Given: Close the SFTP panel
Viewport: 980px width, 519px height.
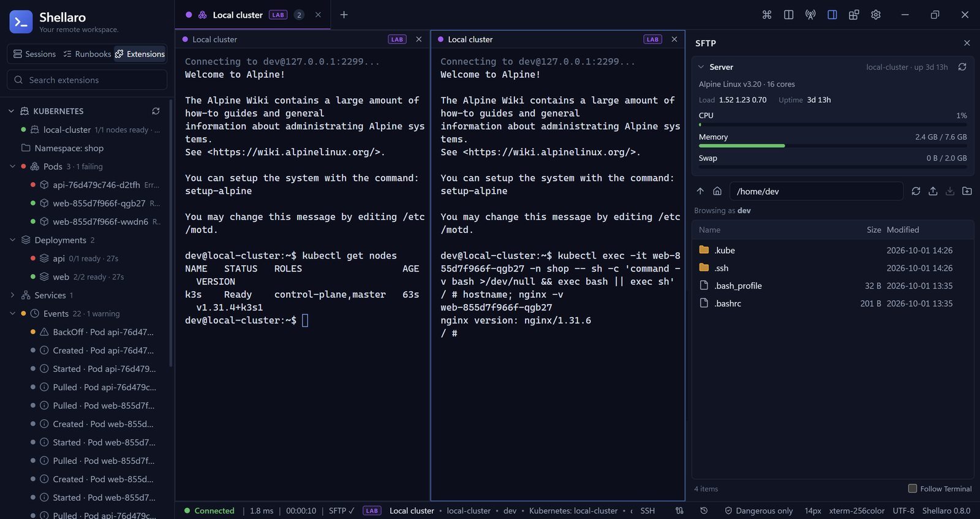Looking at the screenshot, I should [x=967, y=43].
